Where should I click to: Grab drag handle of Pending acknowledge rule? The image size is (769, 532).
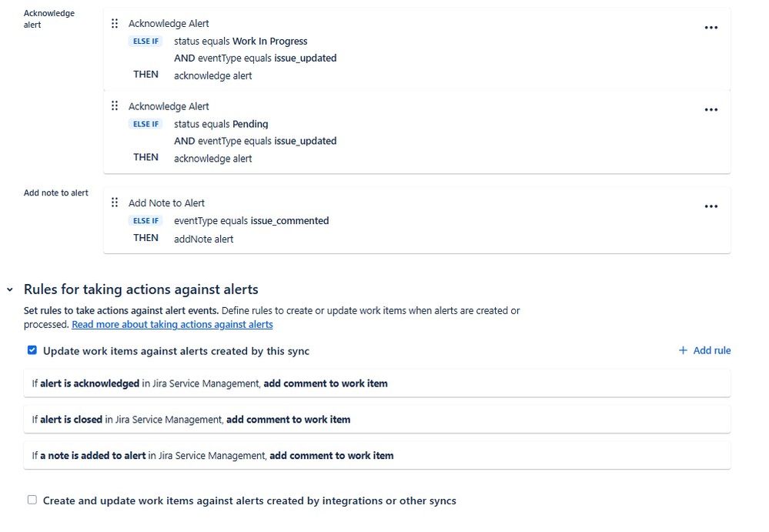[x=115, y=106]
